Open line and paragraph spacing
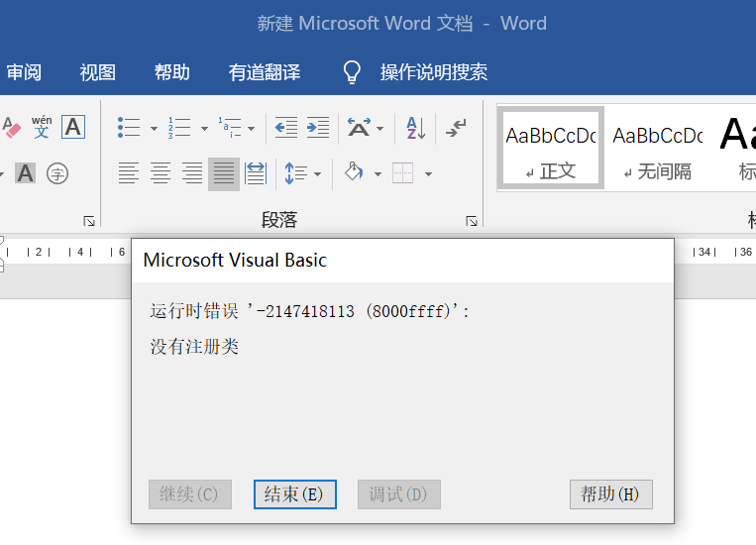 [x=296, y=173]
